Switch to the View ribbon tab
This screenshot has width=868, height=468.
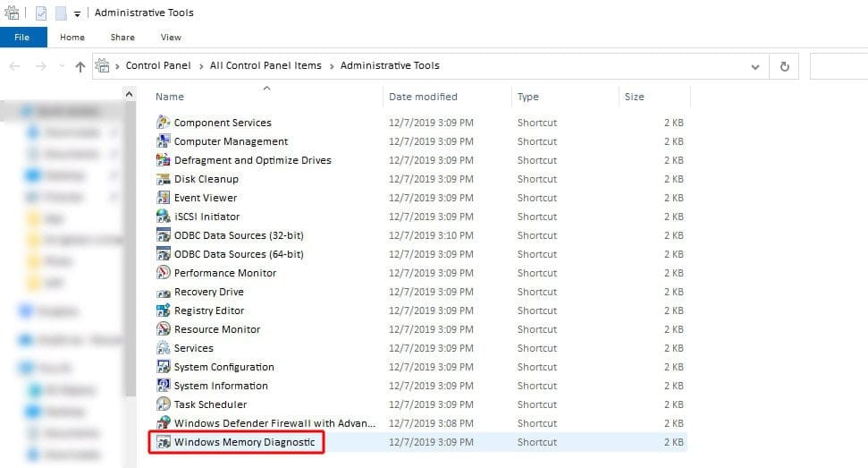click(171, 38)
